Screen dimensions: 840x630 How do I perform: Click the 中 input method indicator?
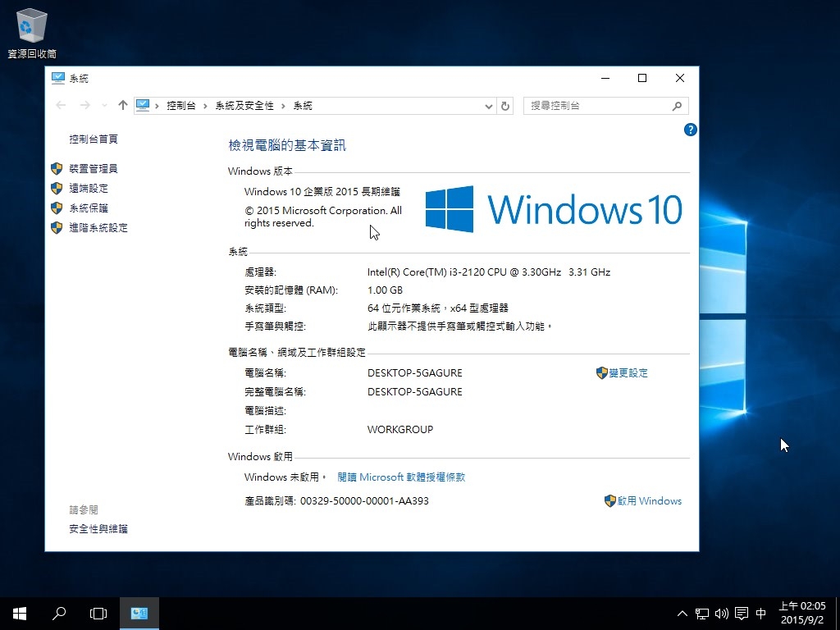760,614
